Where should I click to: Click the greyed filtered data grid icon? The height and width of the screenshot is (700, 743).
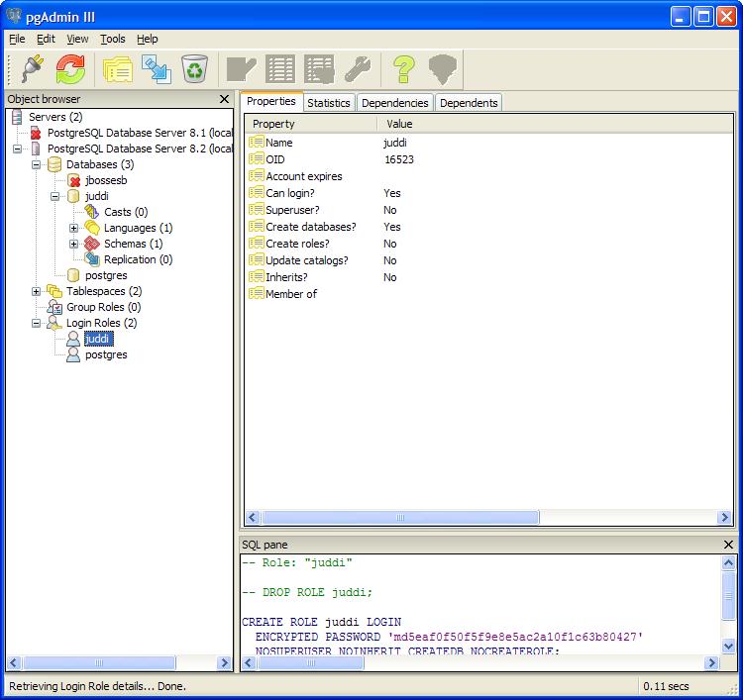coord(319,69)
